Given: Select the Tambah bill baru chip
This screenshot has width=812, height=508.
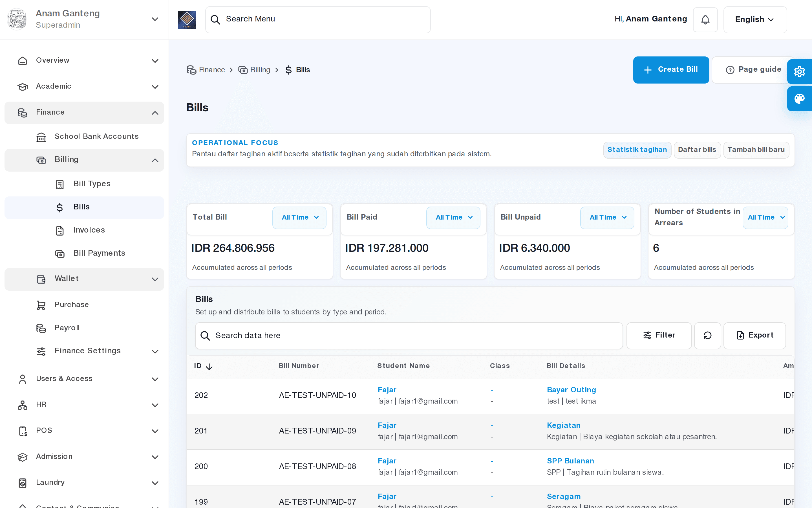Looking at the screenshot, I should point(756,150).
